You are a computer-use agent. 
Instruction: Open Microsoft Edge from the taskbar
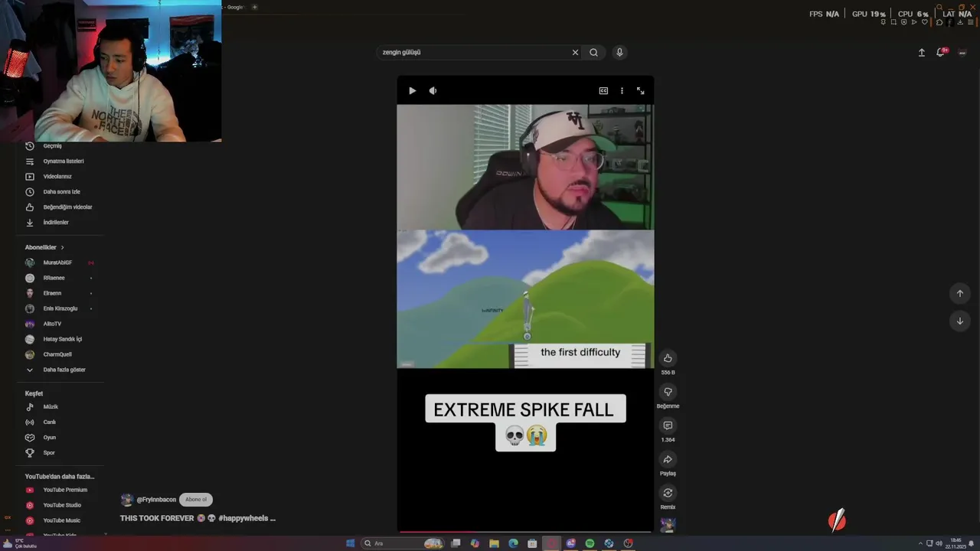click(513, 543)
